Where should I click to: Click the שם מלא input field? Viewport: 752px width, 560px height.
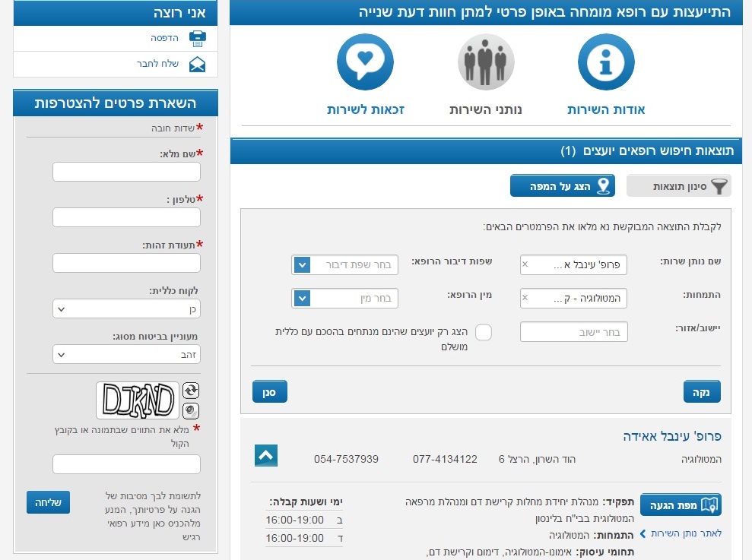pyautogui.click(x=126, y=172)
